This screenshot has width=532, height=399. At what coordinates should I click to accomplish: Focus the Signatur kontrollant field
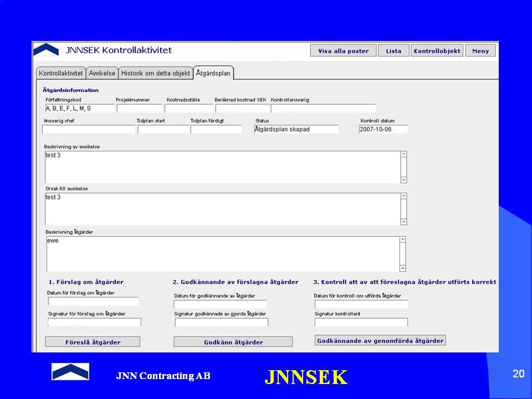(361, 323)
